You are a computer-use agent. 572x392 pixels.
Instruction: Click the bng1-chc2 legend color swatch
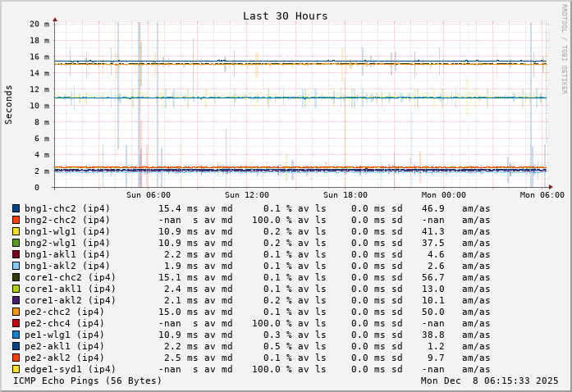pyautogui.click(x=16, y=208)
